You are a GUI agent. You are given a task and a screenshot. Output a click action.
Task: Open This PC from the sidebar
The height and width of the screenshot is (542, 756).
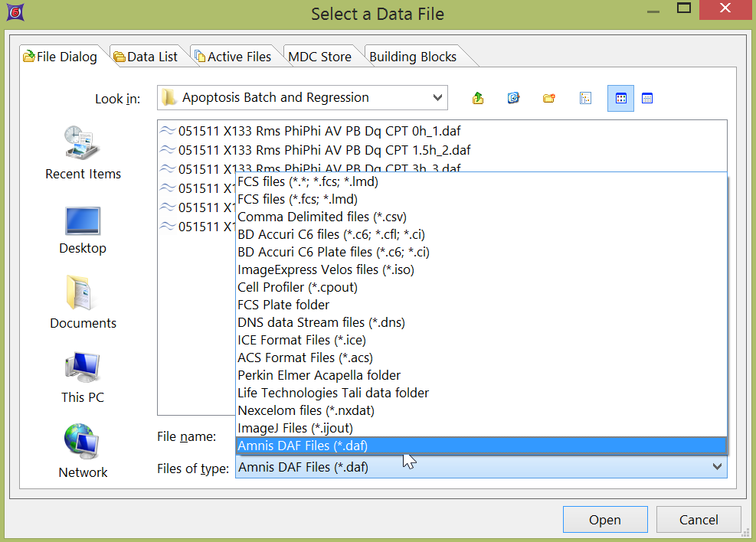coord(83,377)
